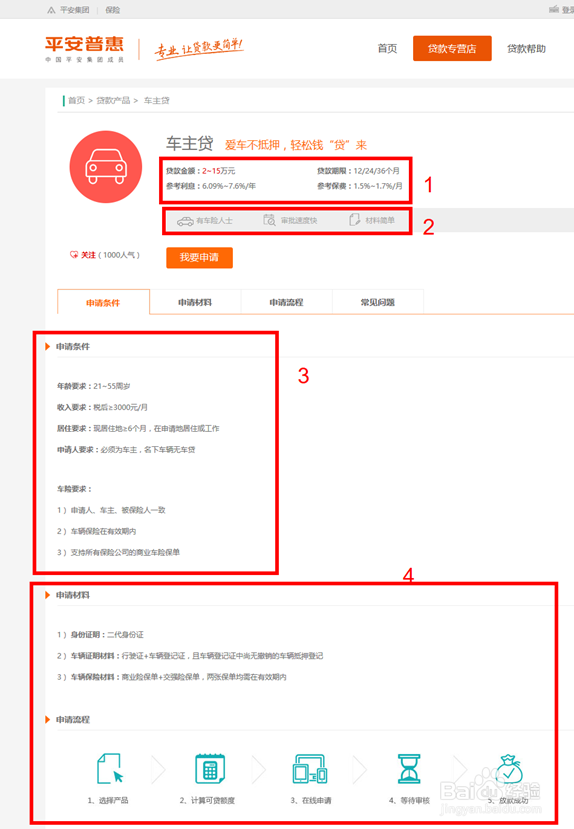Click the 贷款期限 12/24/36个月 text
574x829 pixels.
pos(358,171)
